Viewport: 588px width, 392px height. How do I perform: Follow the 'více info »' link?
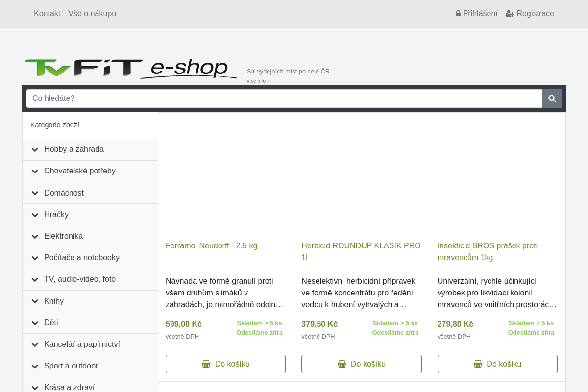[x=258, y=81]
